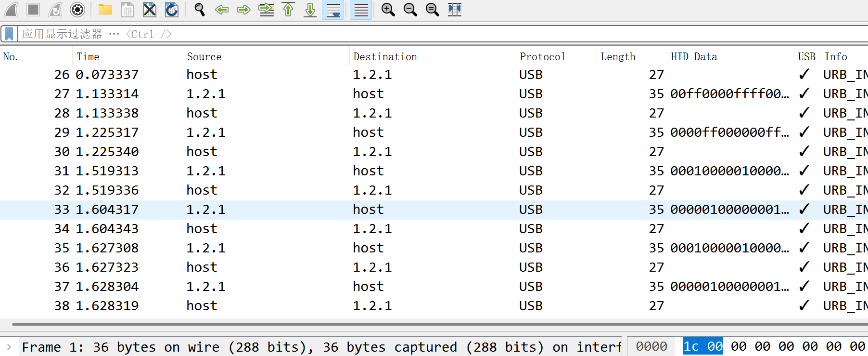This screenshot has height=356, width=868.
Task: Open the capture options gear
Action: click(x=77, y=9)
